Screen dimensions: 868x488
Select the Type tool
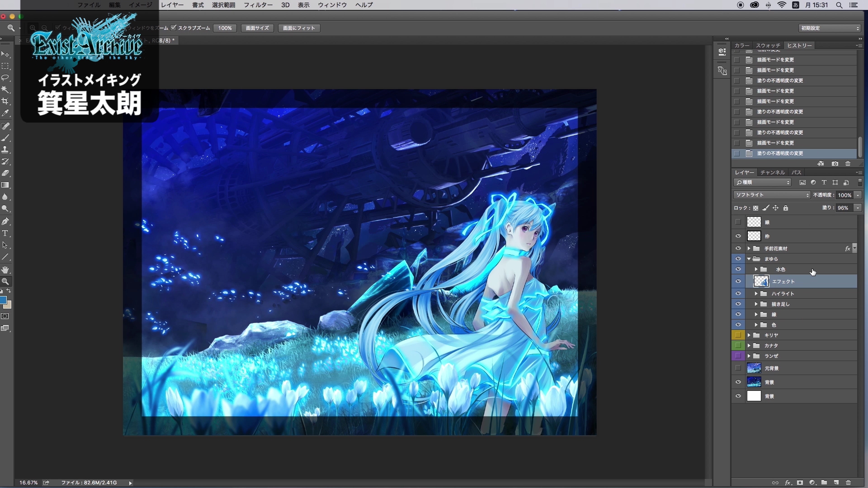tap(5, 234)
